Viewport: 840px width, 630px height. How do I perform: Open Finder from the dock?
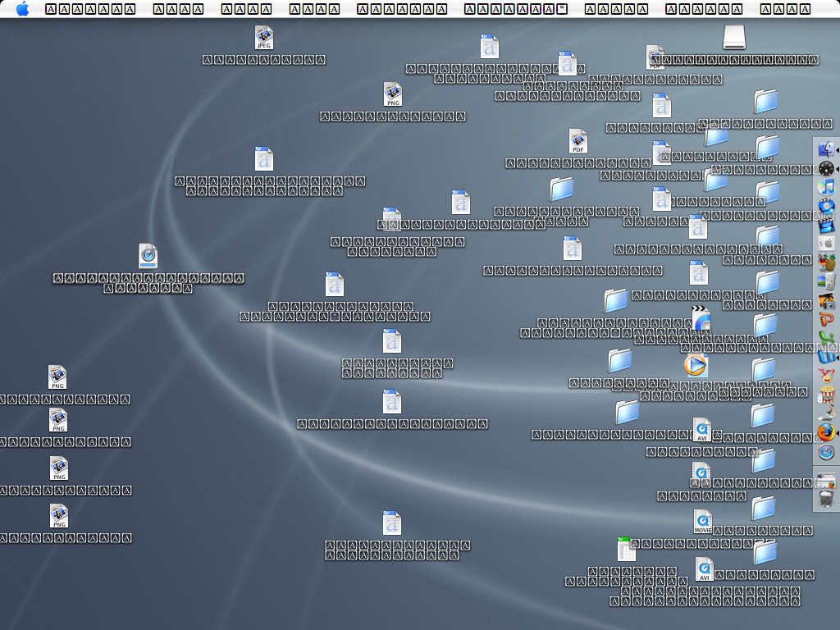tap(826, 148)
